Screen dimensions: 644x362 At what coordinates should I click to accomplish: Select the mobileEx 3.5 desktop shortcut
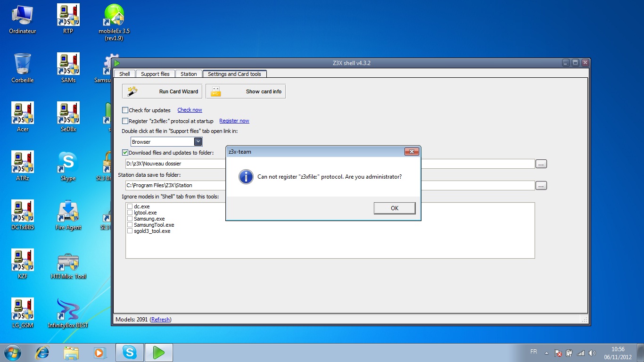pos(114,22)
